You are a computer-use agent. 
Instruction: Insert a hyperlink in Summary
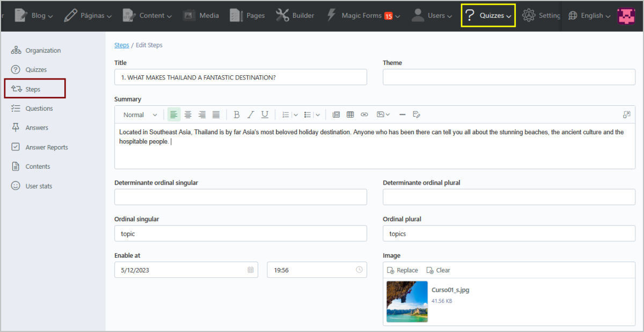364,114
